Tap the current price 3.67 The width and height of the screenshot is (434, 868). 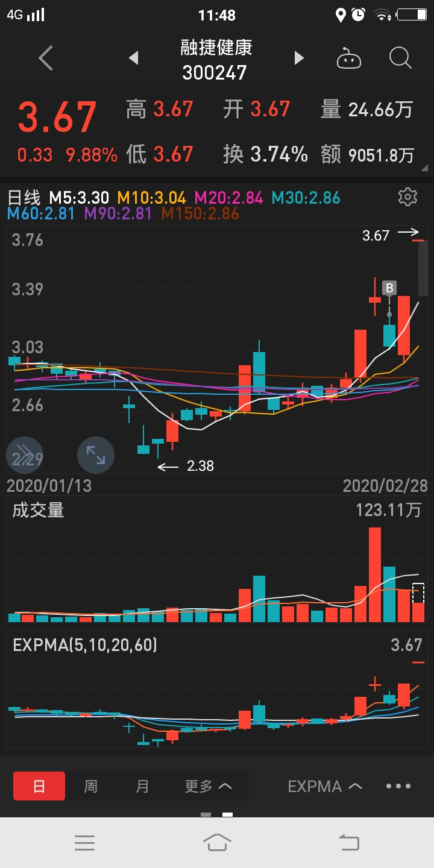click(x=57, y=117)
